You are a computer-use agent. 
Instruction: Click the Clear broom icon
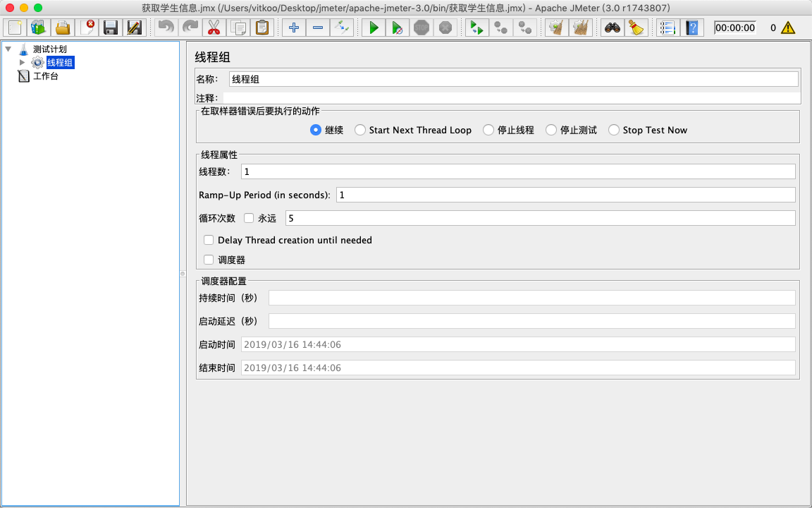click(x=557, y=28)
